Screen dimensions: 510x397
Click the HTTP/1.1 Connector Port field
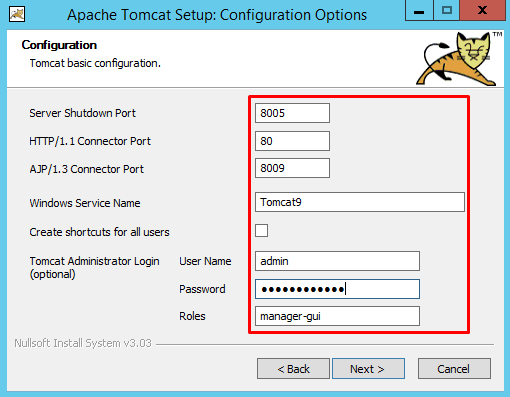292,141
